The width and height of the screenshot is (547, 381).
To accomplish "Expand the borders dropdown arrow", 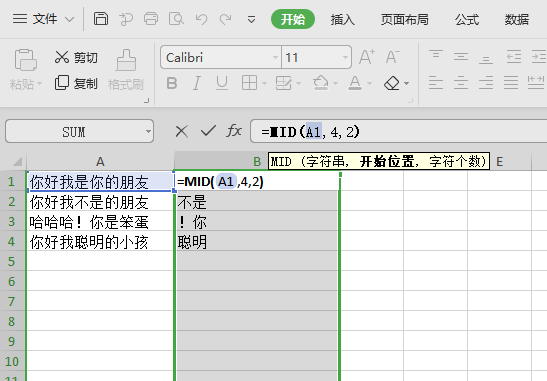I will (264, 83).
